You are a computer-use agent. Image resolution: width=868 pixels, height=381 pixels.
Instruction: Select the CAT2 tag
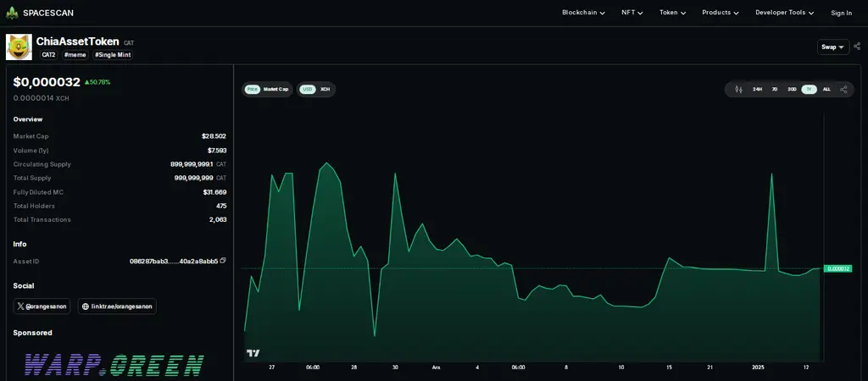pos(48,55)
